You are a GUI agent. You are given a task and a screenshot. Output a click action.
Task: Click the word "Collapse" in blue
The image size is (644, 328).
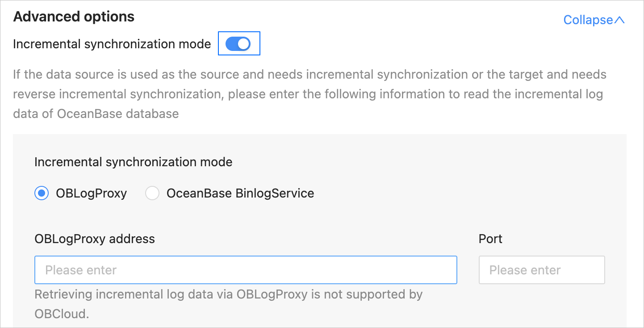click(x=588, y=20)
